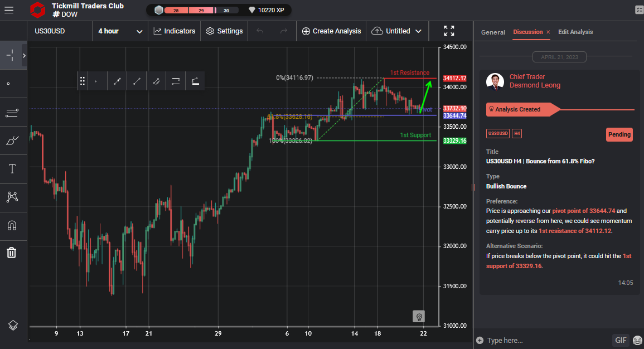Click the US30USD symbol field
The width and height of the screenshot is (644, 349).
pos(60,31)
